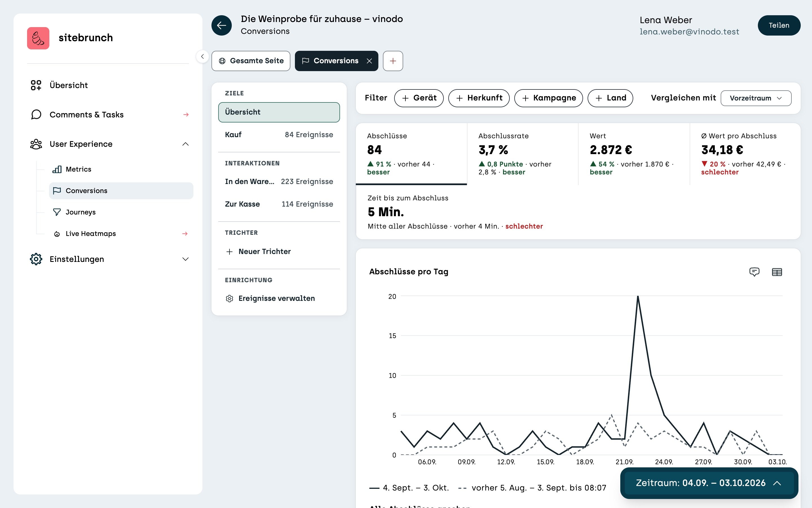Click lena.weber@vinodo.test account email

pos(689,32)
